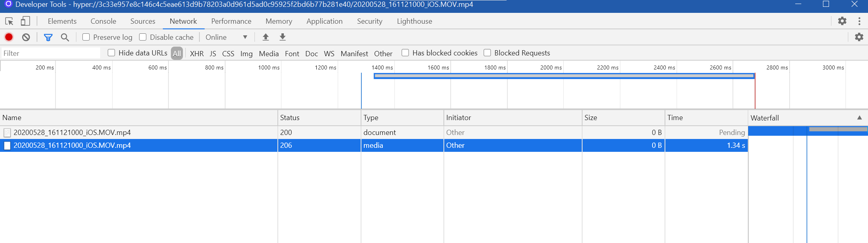Filter requests by Font

click(292, 53)
